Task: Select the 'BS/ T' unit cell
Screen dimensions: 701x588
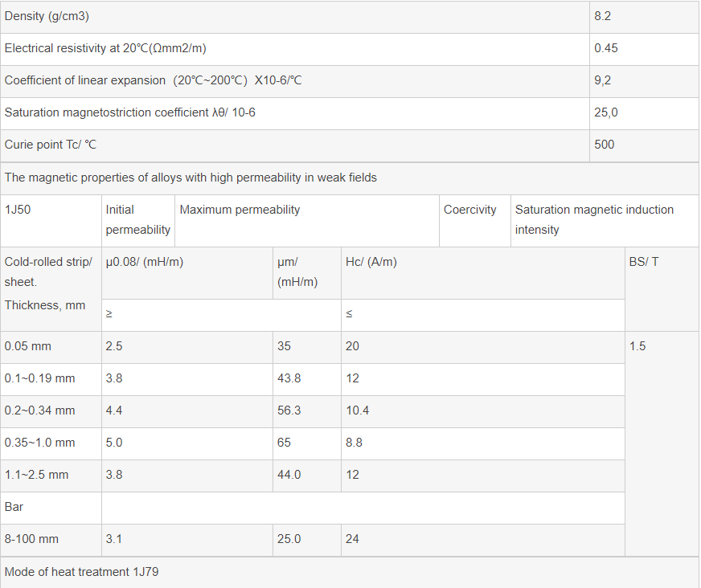Action: (x=644, y=262)
